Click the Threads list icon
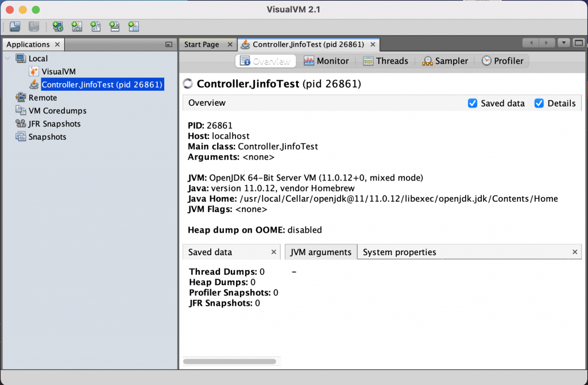 pos(368,61)
